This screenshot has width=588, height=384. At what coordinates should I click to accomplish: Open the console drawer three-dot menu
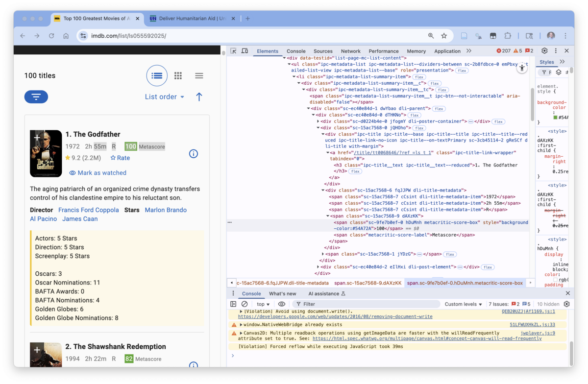click(x=234, y=293)
